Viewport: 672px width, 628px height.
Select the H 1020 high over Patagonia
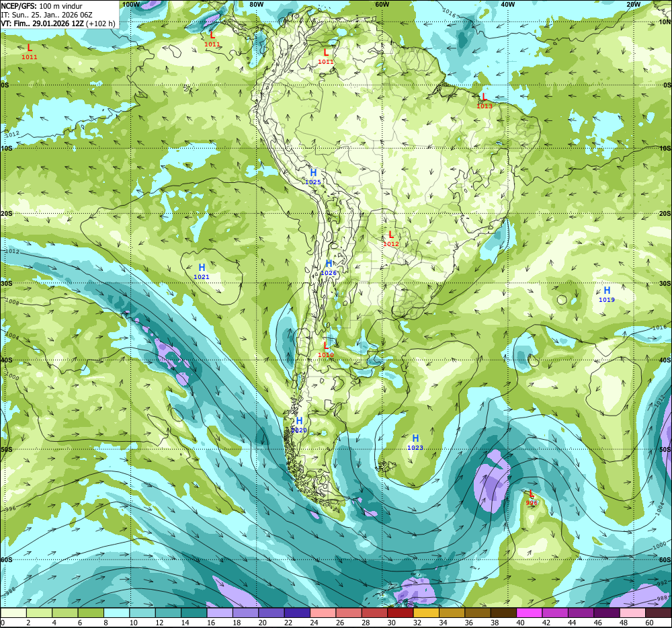point(299,425)
